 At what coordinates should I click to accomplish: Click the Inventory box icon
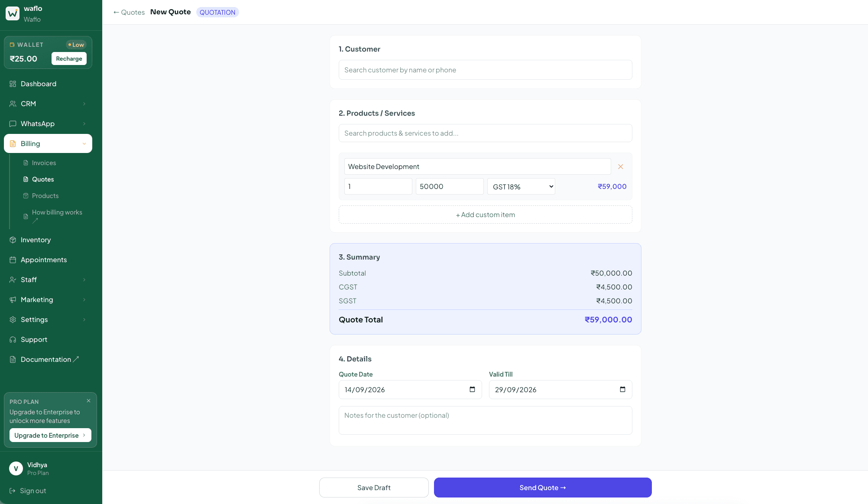coord(13,240)
